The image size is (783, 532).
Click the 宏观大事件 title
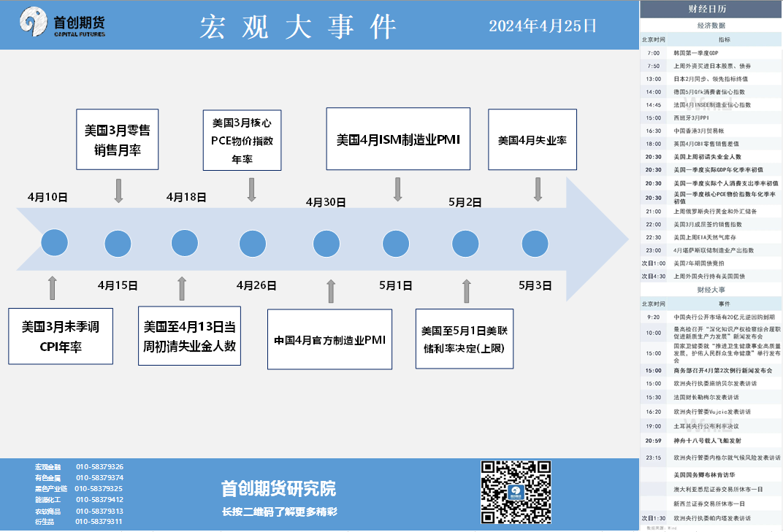(x=298, y=26)
